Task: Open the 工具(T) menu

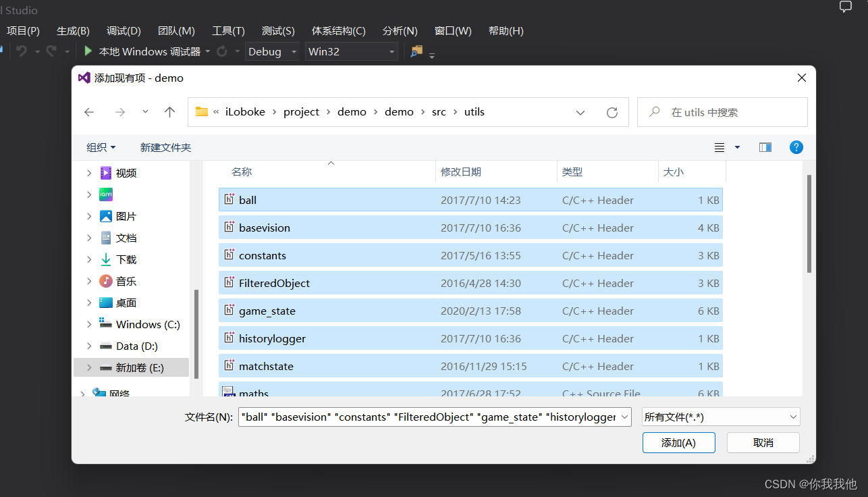Action: click(228, 30)
